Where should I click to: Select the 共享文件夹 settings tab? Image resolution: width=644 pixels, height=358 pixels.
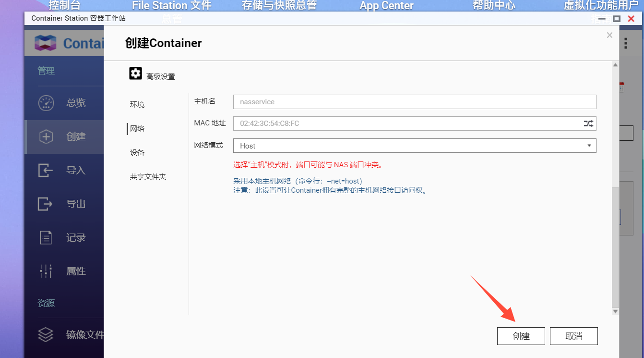pos(148,176)
